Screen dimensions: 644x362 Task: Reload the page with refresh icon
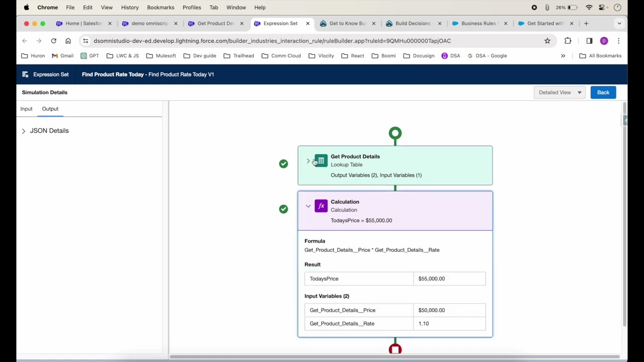(53, 41)
